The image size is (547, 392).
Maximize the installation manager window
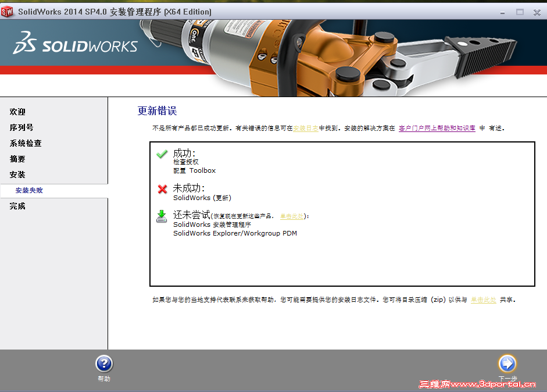[520, 12]
